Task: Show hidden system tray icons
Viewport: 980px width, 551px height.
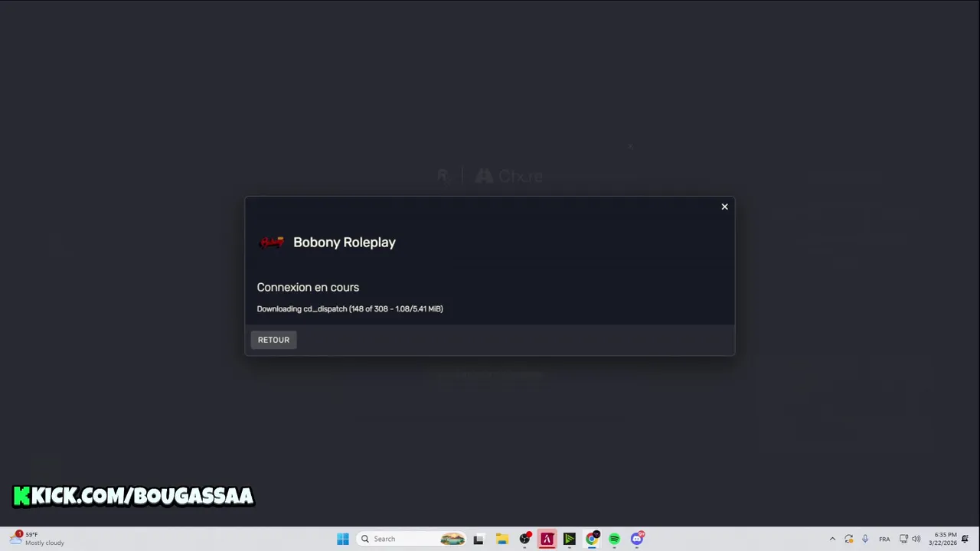Action: click(x=832, y=539)
